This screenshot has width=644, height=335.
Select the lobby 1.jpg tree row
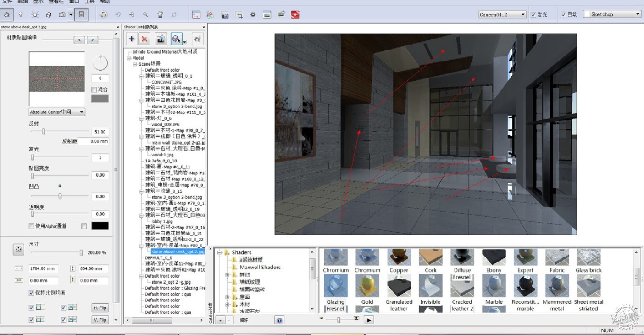pos(162,221)
